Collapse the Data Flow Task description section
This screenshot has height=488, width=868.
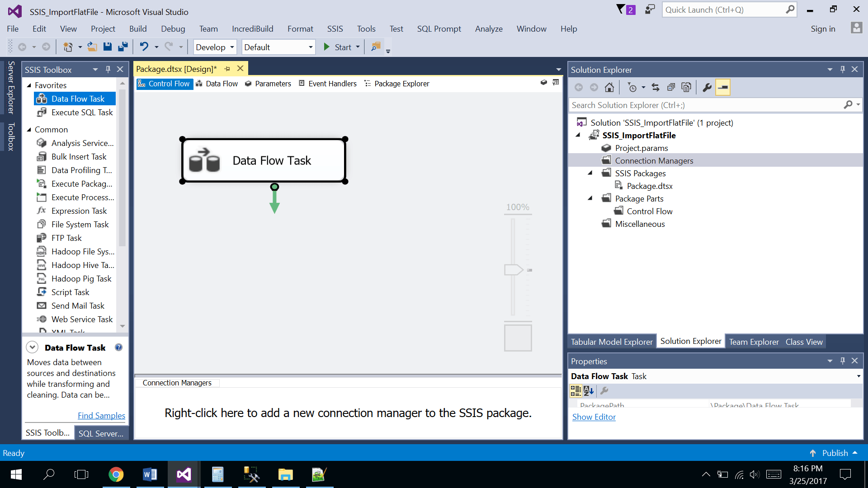pos(32,347)
